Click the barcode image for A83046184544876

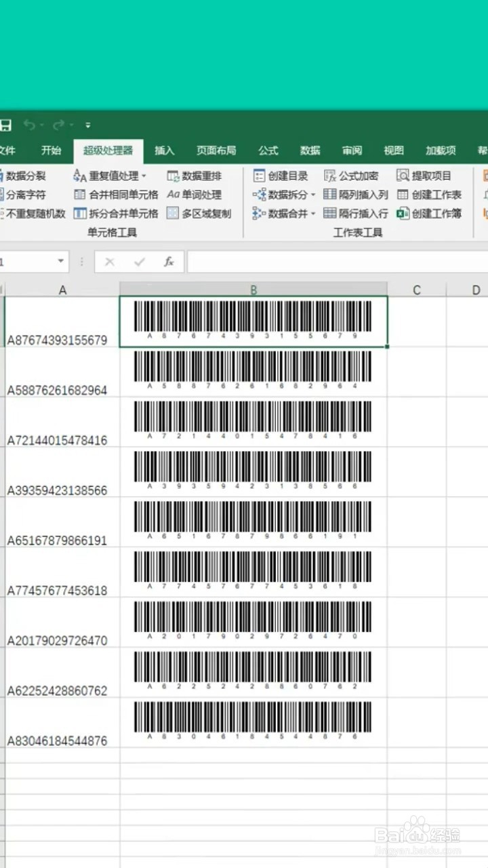pos(253,722)
